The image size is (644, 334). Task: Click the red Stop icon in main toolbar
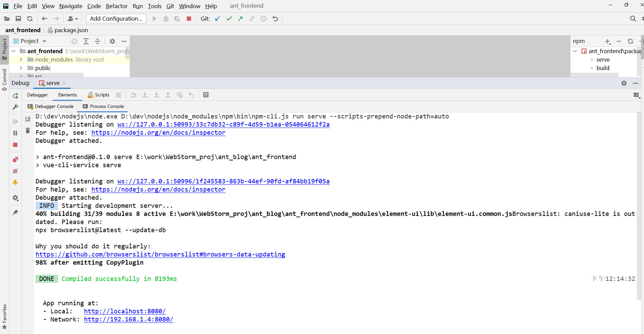pyautogui.click(x=189, y=19)
